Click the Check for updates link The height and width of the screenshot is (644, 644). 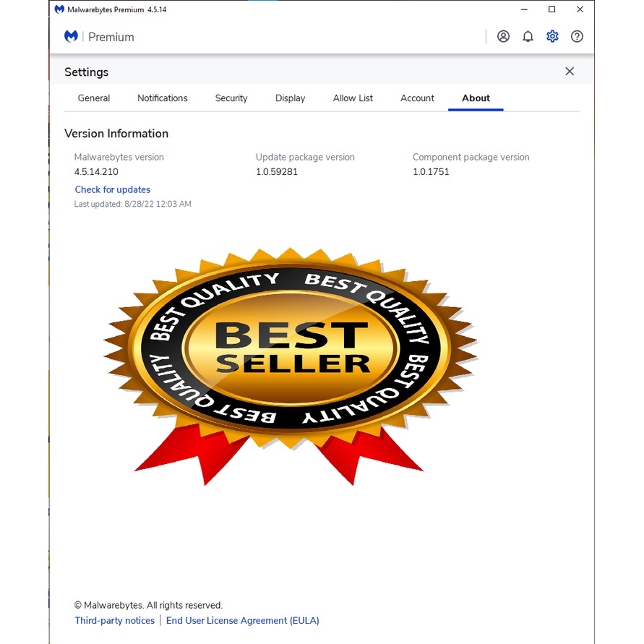(x=113, y=190)
